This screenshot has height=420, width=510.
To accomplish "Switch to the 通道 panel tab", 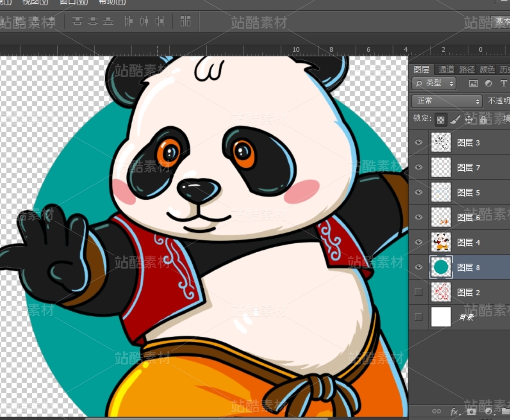I will (x=446, y=69).
